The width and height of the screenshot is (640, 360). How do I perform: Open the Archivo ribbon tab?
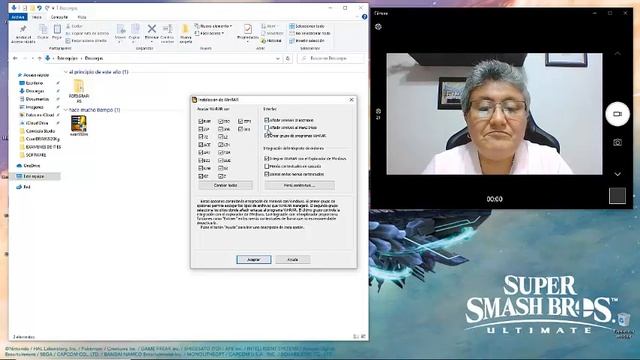point(18,17)
